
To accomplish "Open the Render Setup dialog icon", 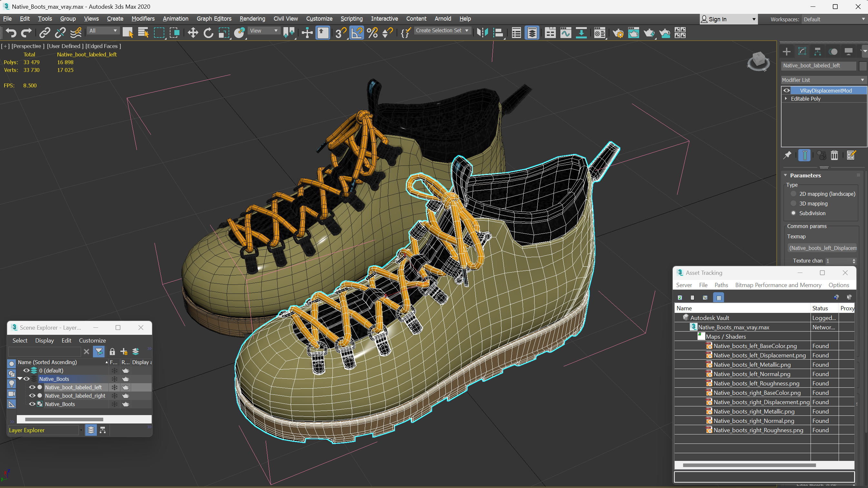I will [x=618, y=33].
